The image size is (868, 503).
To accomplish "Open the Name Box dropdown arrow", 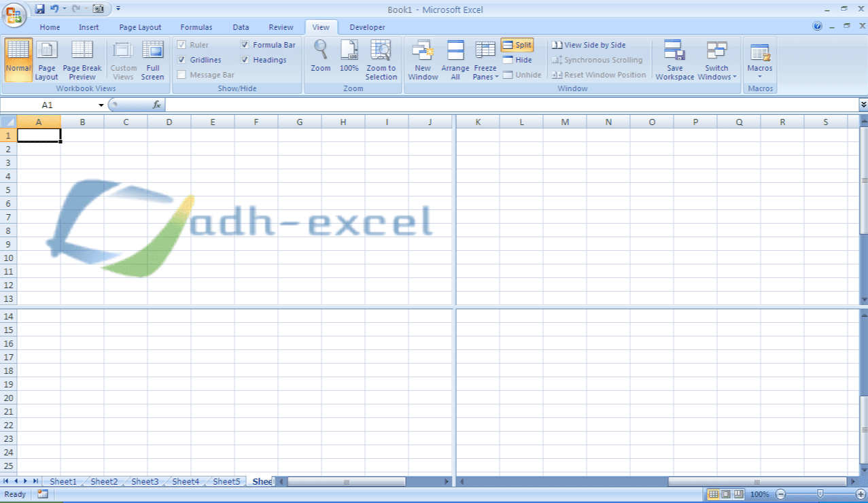I will [x=101, y=105].
